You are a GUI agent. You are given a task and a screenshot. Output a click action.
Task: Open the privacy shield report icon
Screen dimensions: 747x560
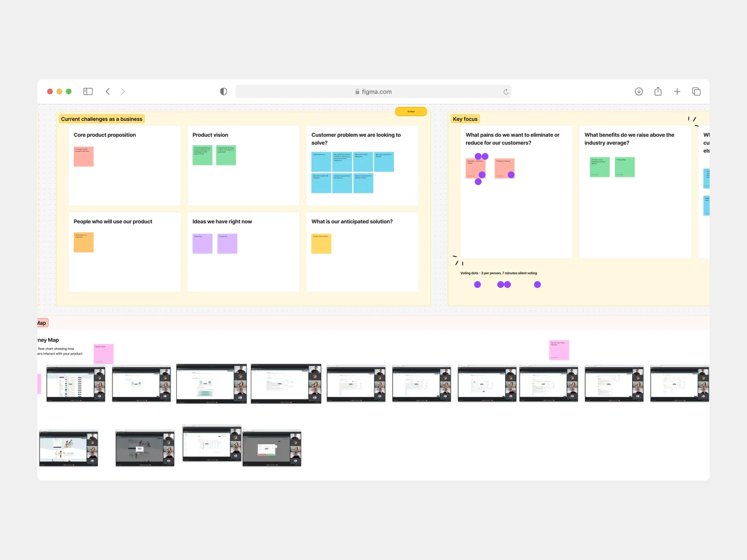[224, 91]
